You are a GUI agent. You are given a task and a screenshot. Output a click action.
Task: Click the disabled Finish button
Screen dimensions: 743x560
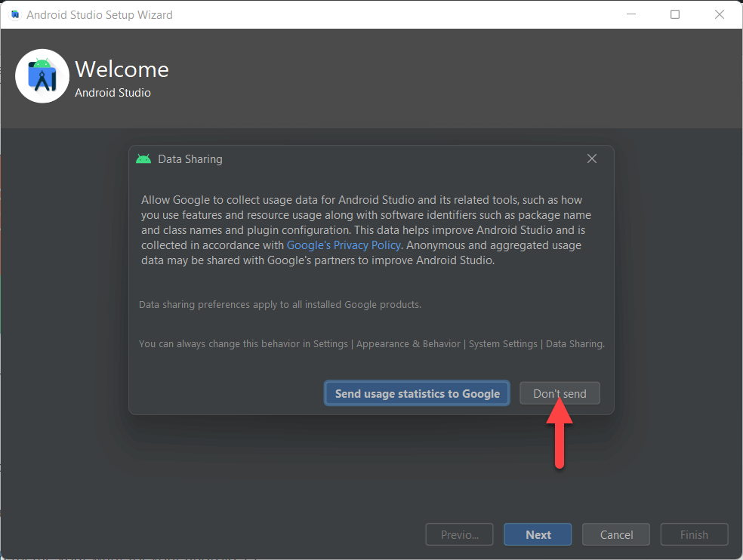(694, 534)
